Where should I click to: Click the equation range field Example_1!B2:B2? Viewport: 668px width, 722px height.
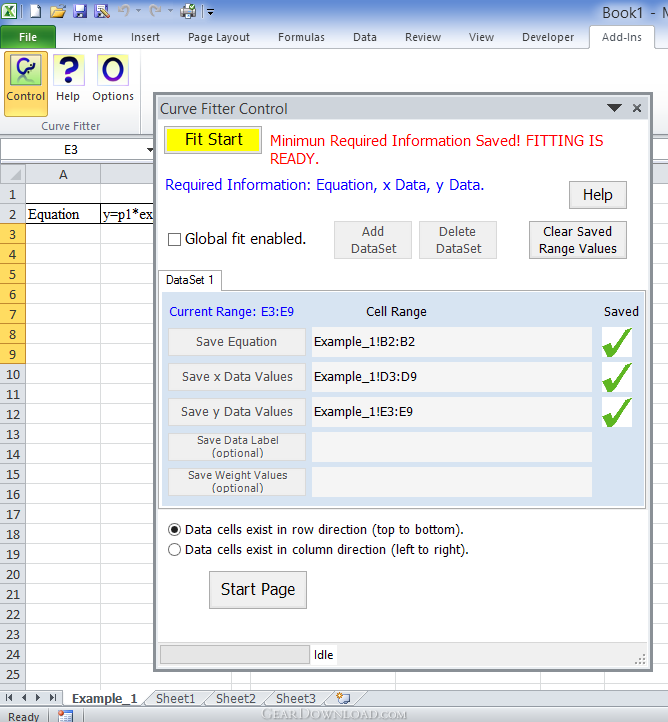coord(452,342)
